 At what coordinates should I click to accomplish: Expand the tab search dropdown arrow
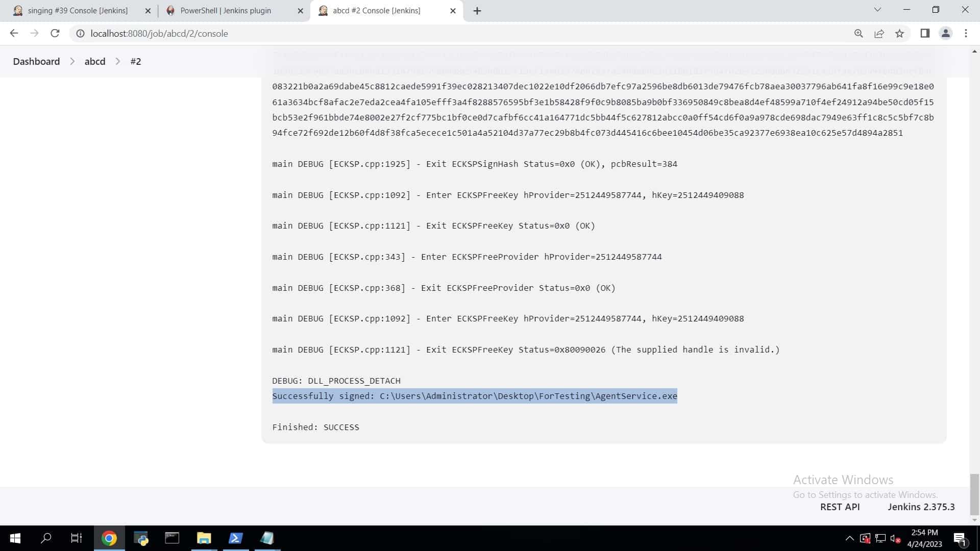877,10
